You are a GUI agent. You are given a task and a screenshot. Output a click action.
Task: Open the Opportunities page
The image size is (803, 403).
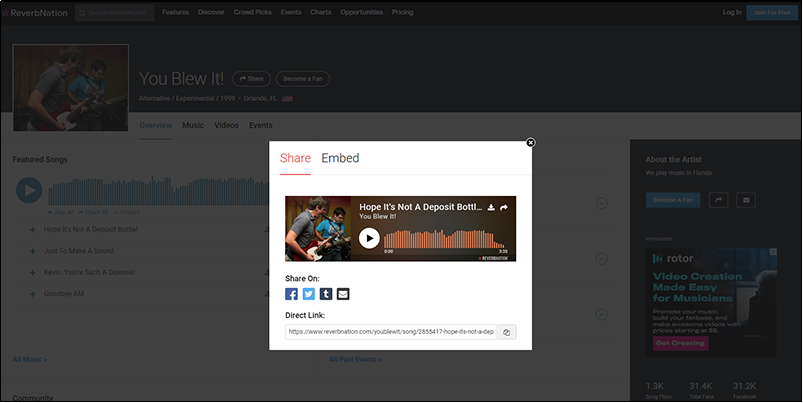(362, 12)
